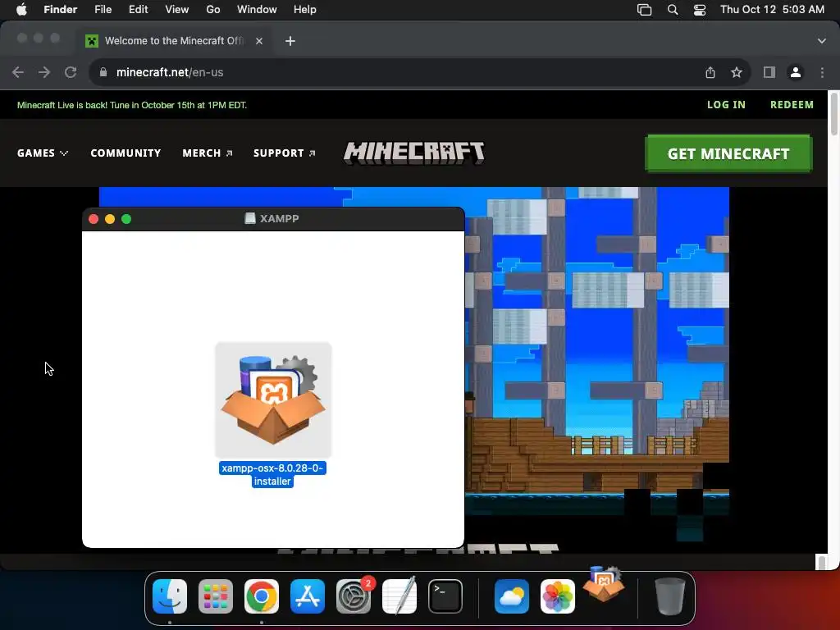The height and width of the screenshot is (630, 840).
Task: Go back in browser history
Action: (x=18, y=72)
